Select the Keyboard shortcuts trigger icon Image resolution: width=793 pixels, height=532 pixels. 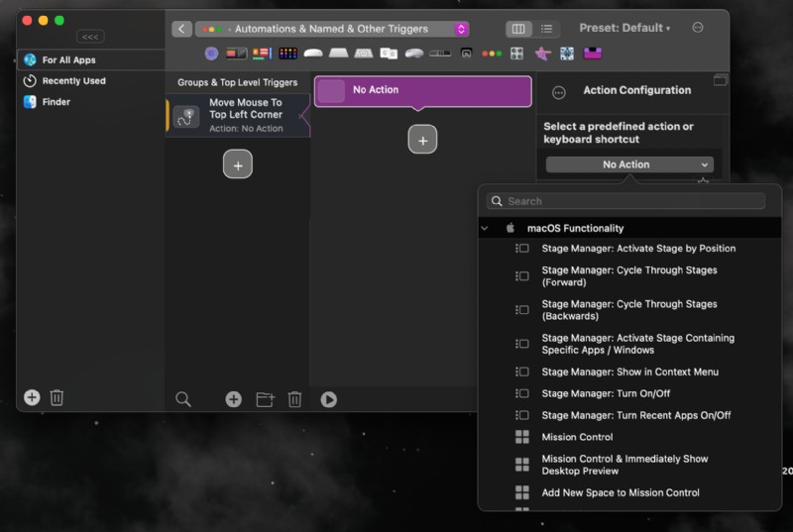click(363, 53)
